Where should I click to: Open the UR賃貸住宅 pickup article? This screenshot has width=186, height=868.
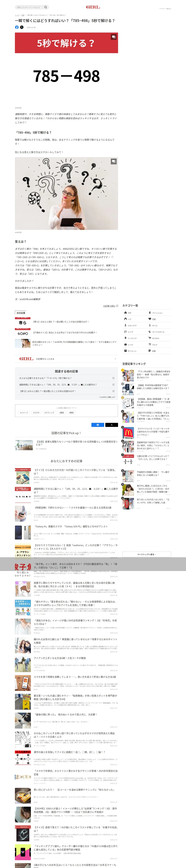[x=77, y=443]
